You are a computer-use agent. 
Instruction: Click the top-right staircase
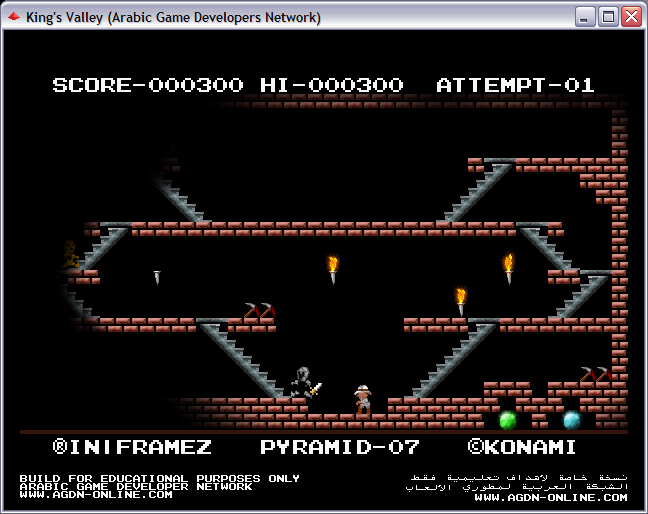[475, 191]
